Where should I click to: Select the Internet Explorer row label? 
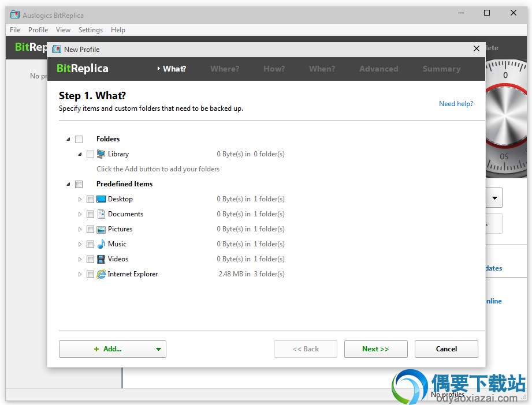pyautogui.click(x=133, y=274)
